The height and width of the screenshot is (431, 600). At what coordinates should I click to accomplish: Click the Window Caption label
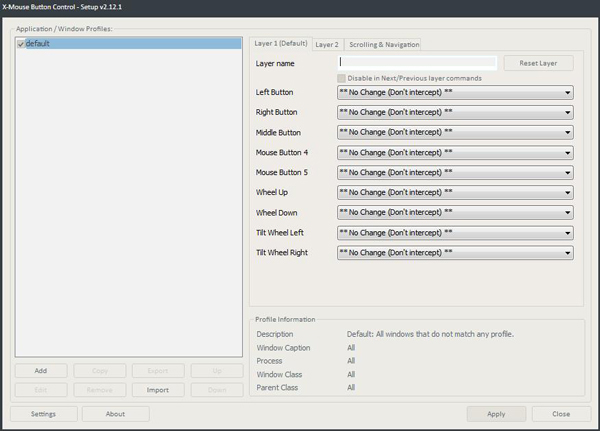(x=283, y=348)
